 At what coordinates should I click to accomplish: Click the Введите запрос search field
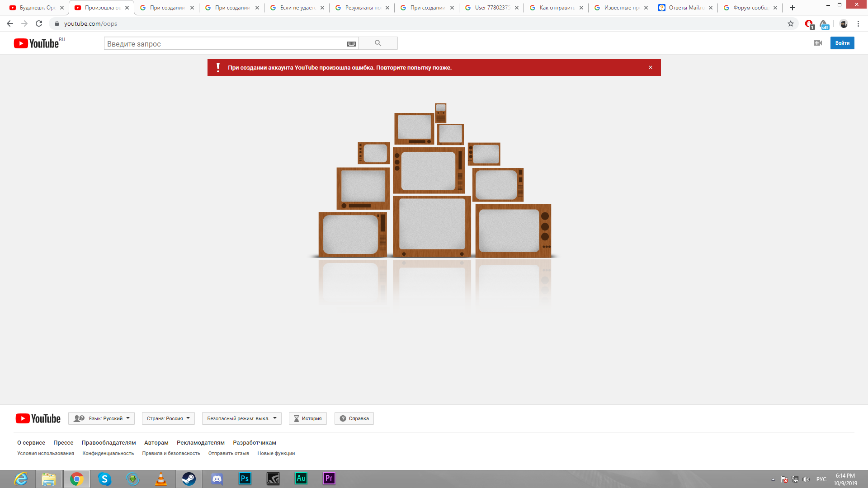tap(224, 44)
